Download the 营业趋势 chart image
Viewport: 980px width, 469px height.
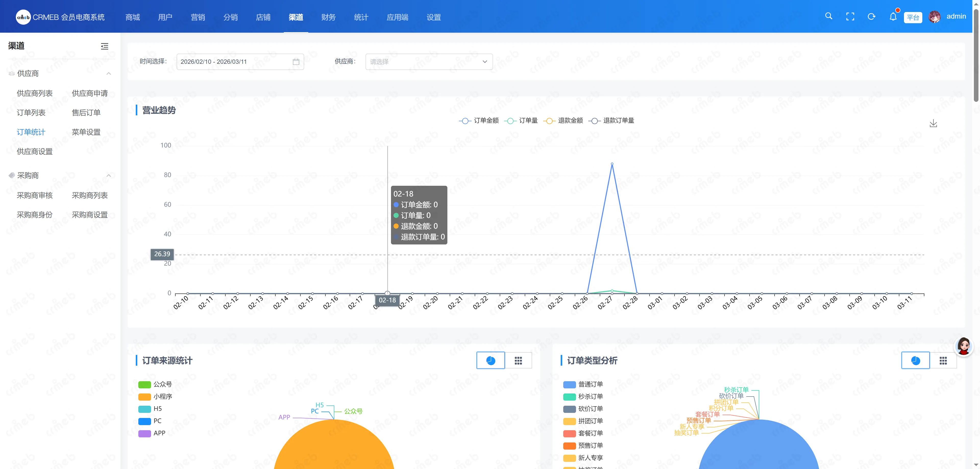tap(933, 124)
